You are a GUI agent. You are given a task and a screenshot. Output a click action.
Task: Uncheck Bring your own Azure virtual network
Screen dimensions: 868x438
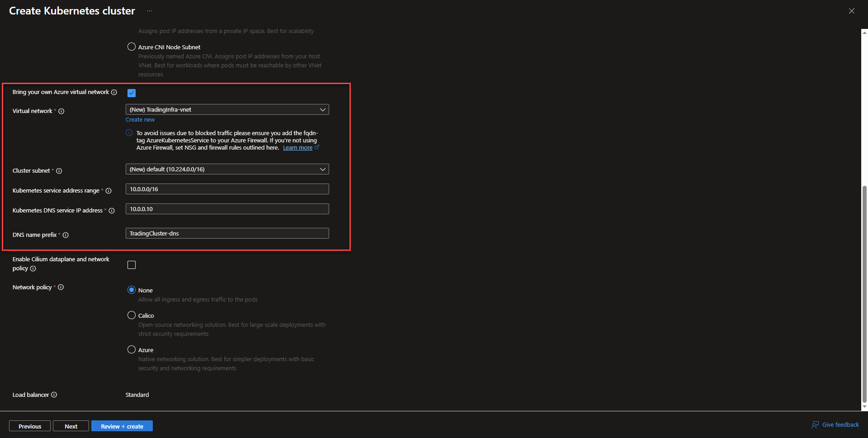(132, 93)
